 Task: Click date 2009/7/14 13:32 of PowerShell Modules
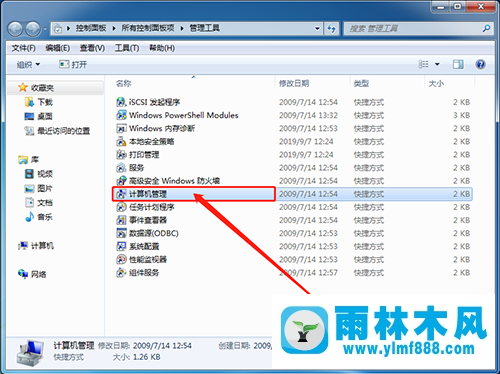coord(308,115)
